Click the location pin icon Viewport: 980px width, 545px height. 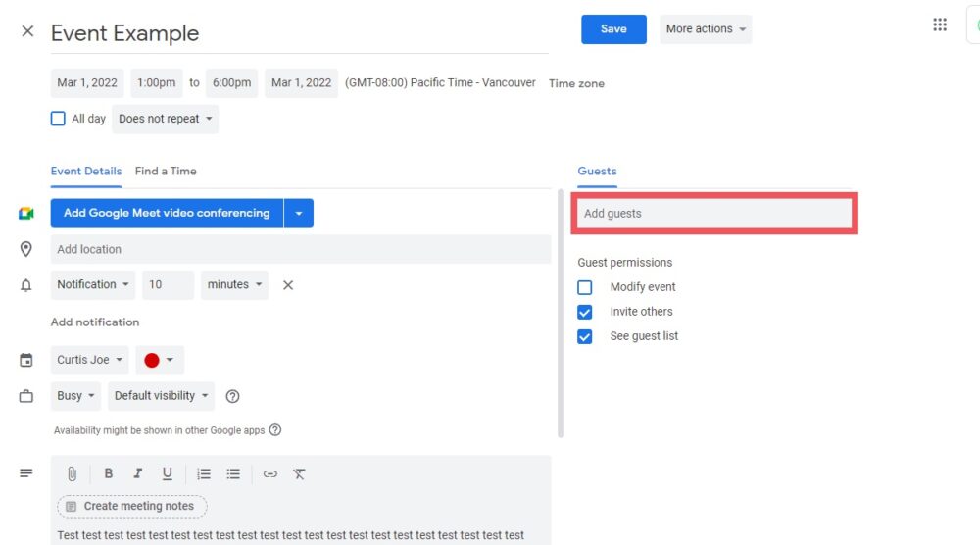pos(25,249)
